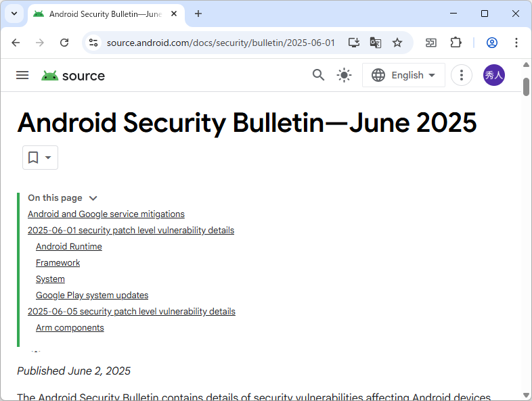Screen dimensions: 532x401
Task: Install the page as app icon
Action: tap(354, 43)
